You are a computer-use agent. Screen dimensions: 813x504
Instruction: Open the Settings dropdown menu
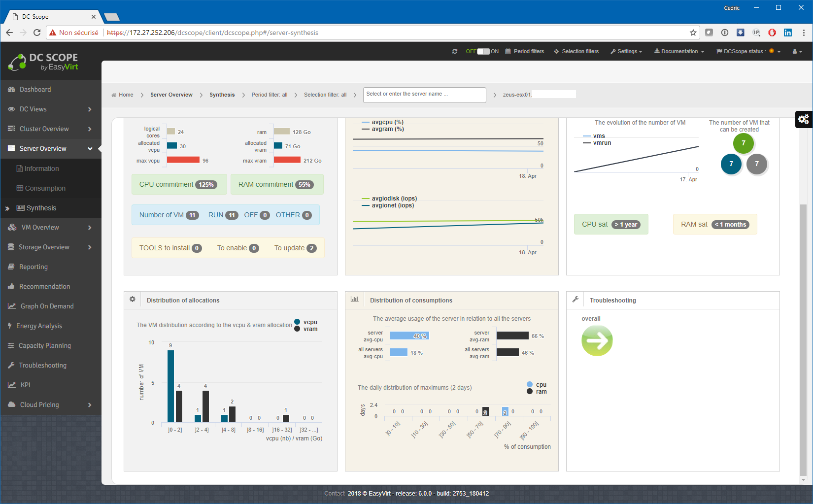click(626, 51)
